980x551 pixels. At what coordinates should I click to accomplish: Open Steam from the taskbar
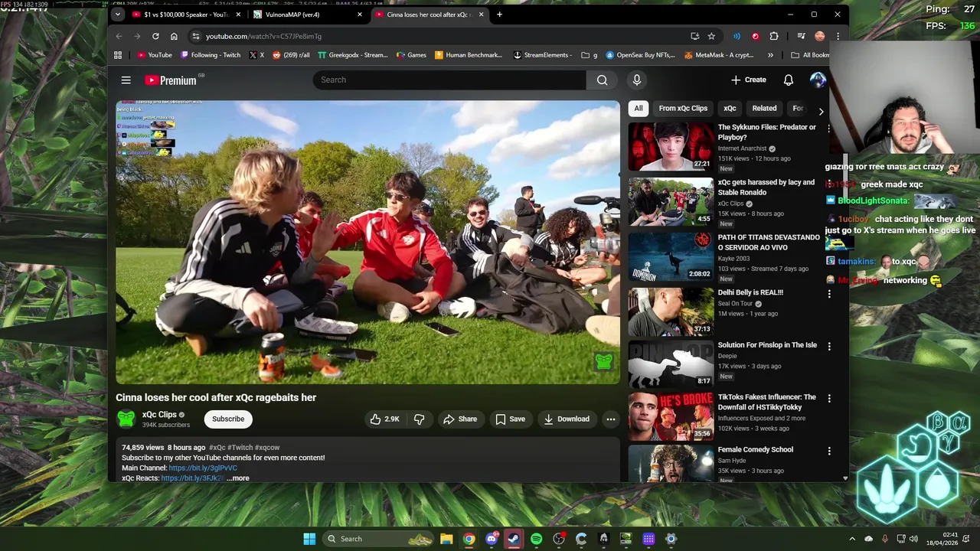tap(514, 539)
